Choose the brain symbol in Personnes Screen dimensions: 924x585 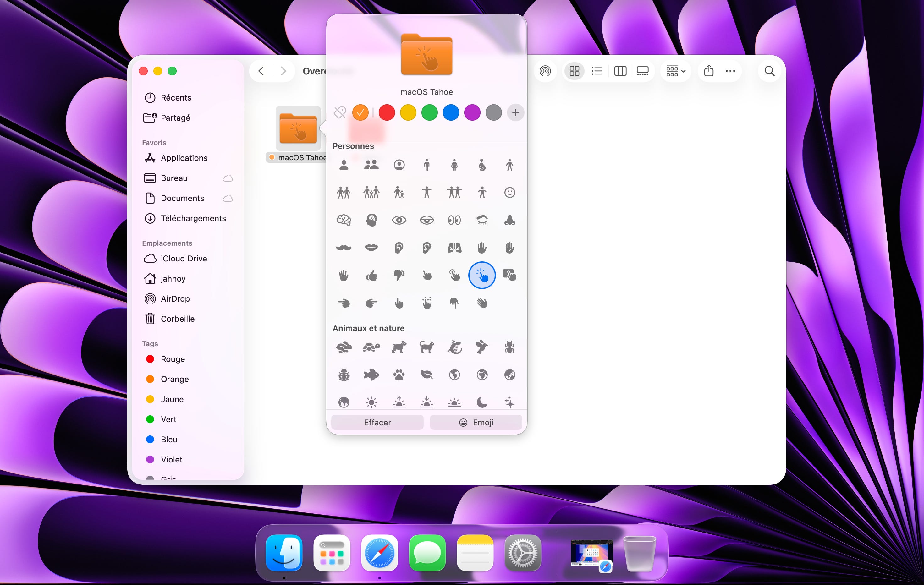coord(344,220)
